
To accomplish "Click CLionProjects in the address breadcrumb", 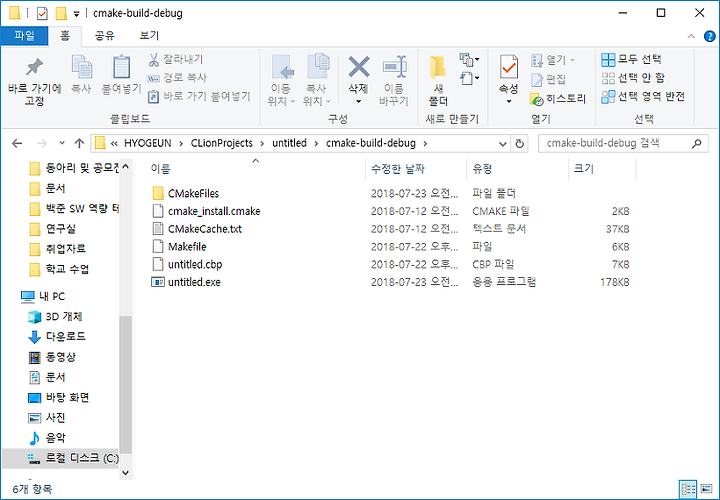I will click(x=222, y=143).
